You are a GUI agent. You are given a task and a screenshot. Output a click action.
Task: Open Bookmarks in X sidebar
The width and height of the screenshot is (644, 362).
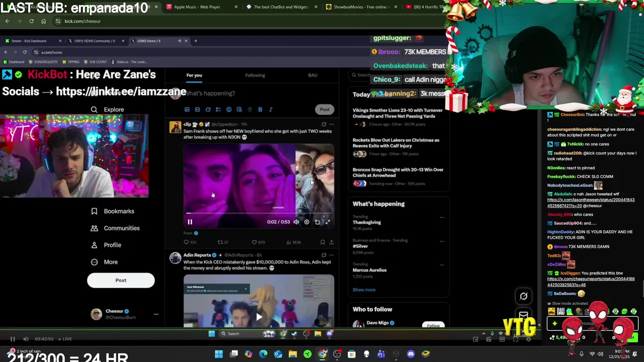pos(113,212)
